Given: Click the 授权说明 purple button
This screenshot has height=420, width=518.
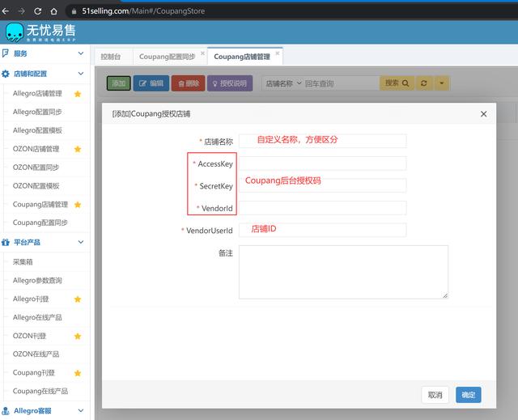Looking at the screenshot, I should (231, 83).
